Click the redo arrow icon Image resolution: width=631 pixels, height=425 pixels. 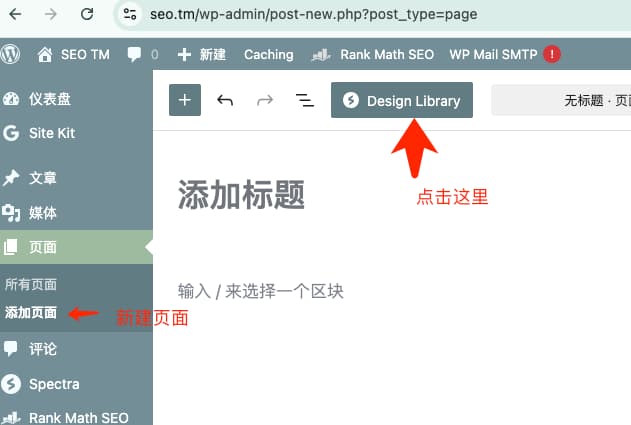(x=265, y=100)
